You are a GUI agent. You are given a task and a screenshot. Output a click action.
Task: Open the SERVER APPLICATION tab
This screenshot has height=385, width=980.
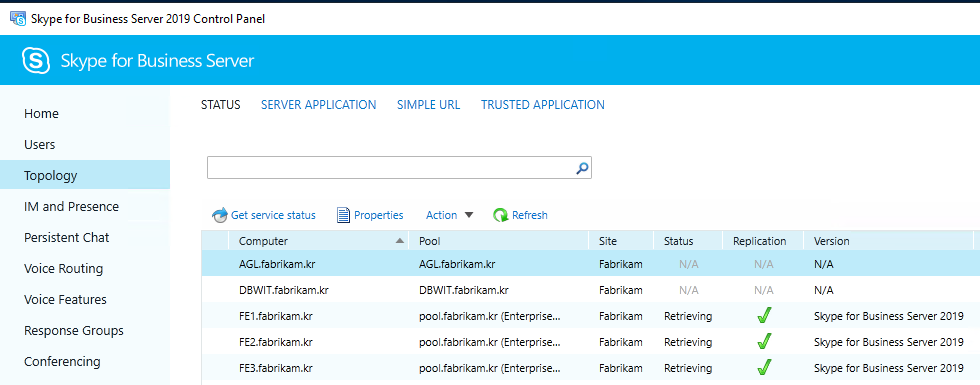(x=319, y=105)
